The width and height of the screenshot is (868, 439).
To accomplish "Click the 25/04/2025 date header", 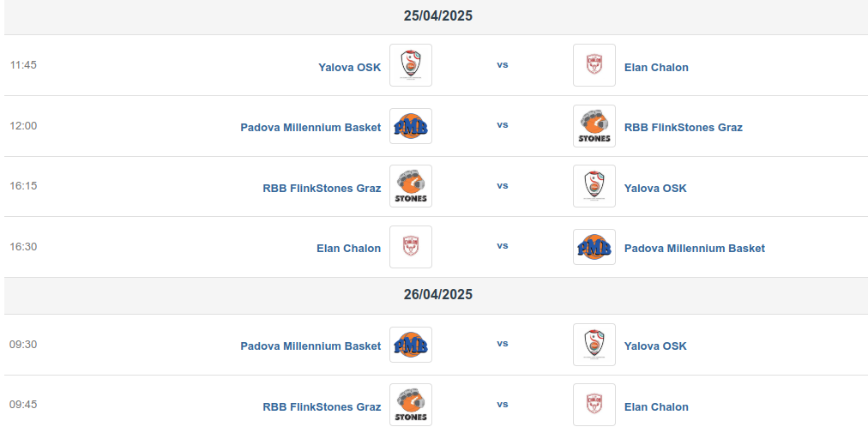I will (x=438, y=16).
